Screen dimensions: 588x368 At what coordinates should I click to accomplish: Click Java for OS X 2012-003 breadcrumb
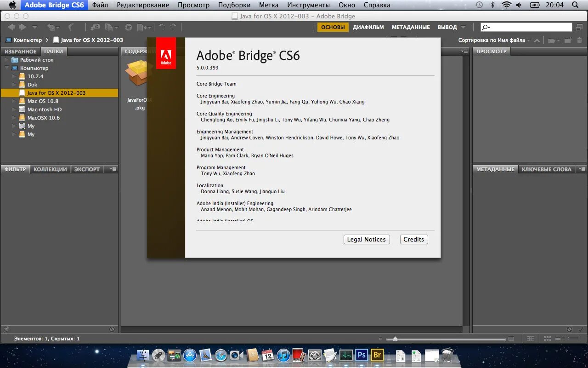[x=88, y=40]
